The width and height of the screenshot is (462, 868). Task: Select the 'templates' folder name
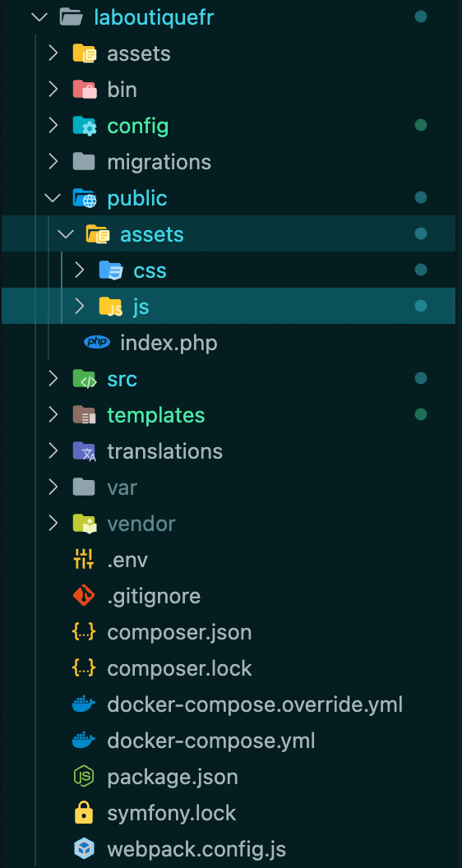tap(156, 415)
